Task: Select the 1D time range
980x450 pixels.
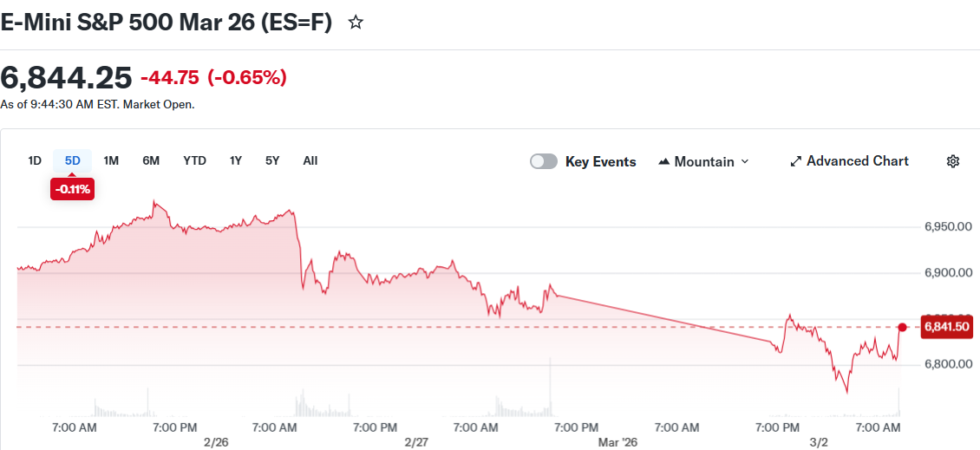Action: click(x=35, y=160)
